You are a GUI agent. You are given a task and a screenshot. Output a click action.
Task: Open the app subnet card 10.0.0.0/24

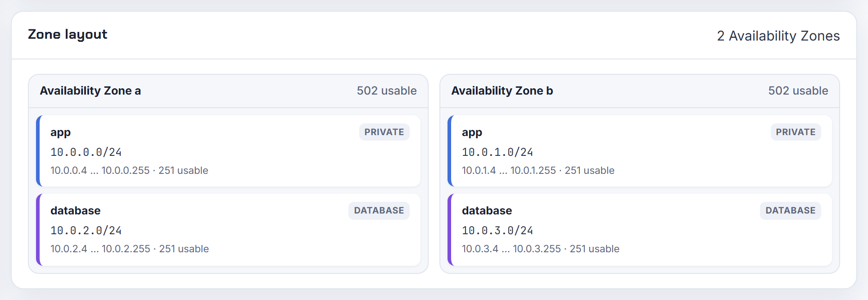228,151
